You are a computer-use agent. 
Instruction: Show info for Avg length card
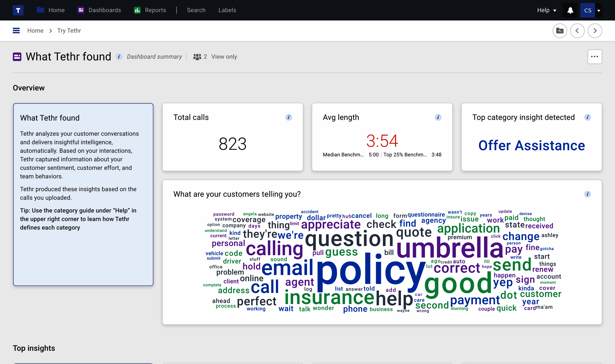(438, 118)
